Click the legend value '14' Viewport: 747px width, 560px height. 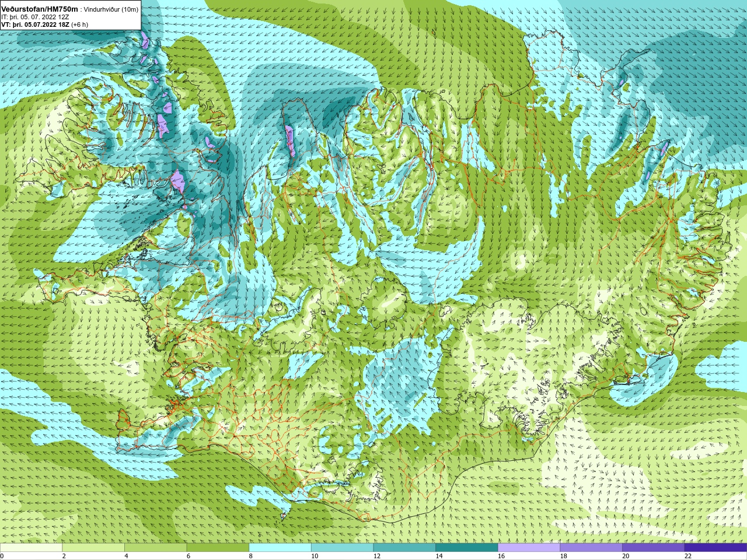[x=439, y=556]
